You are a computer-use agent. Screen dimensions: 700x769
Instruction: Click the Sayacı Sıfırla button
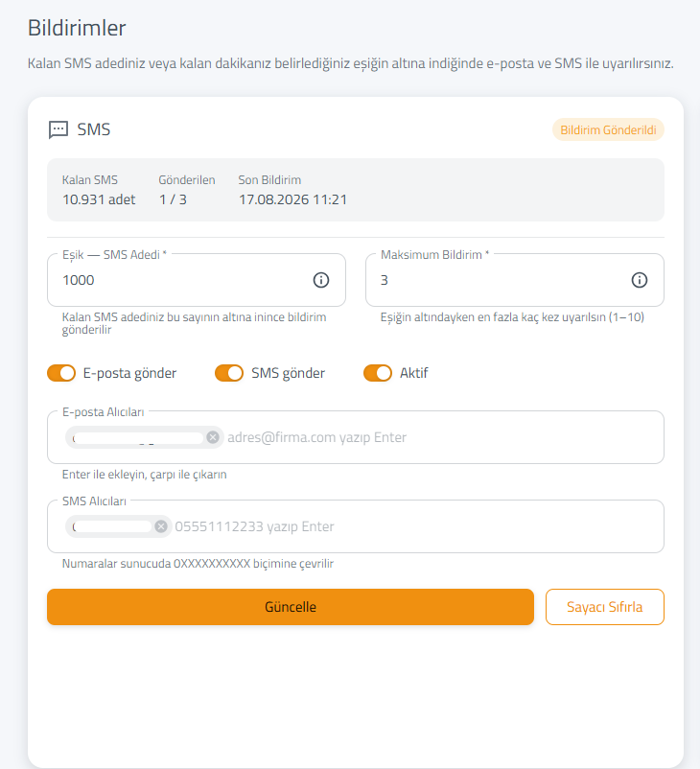pyautogui.click(x=605, y=607)
